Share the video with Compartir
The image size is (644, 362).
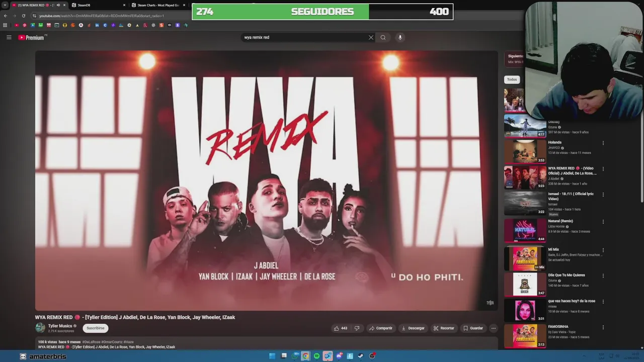pos(381,328)
